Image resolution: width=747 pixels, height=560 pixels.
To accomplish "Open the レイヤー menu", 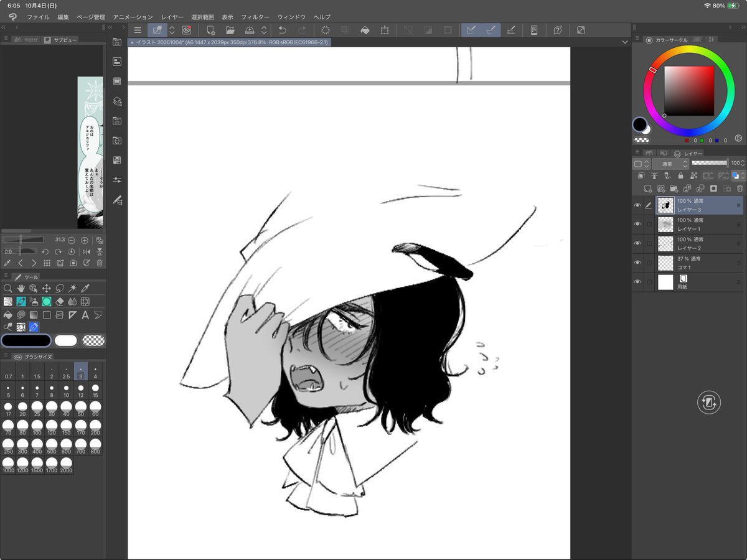I will coord(172,17).
